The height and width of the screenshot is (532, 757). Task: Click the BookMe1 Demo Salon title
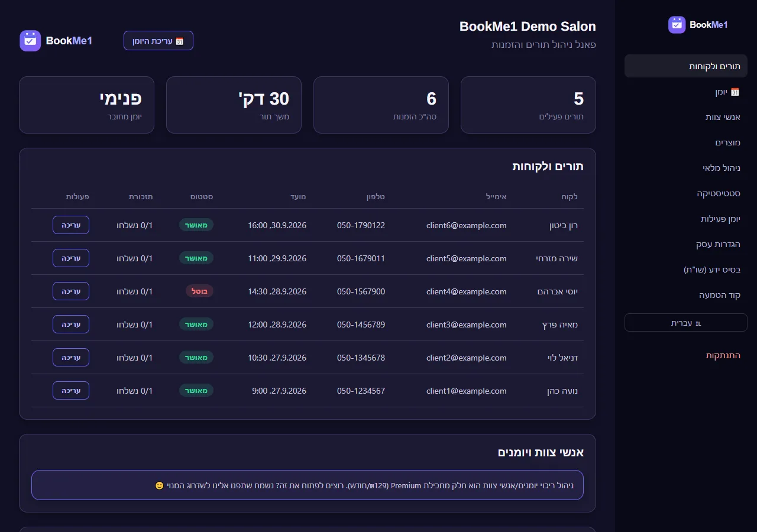pos(528,27)
